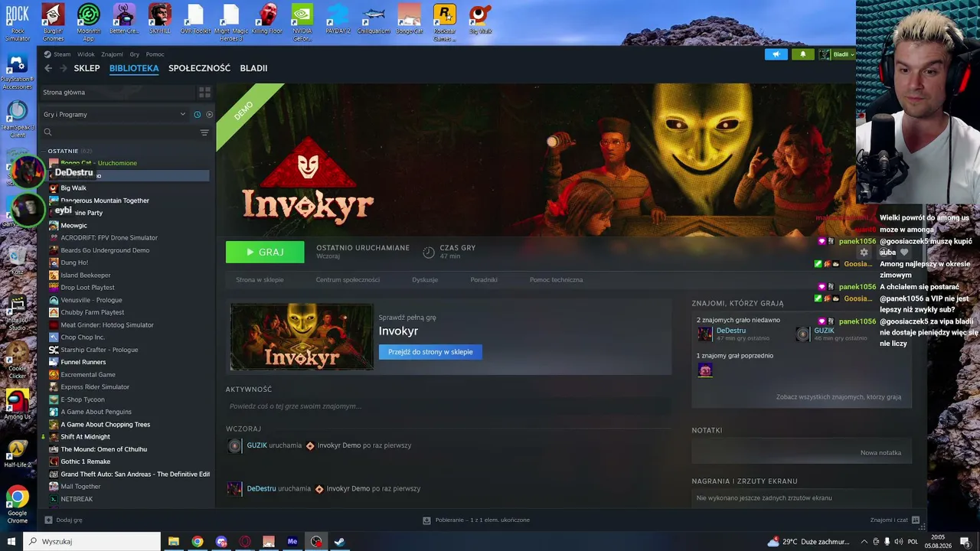
Task: Select Dung Ho! in the library list
Action: pos(74,262)
